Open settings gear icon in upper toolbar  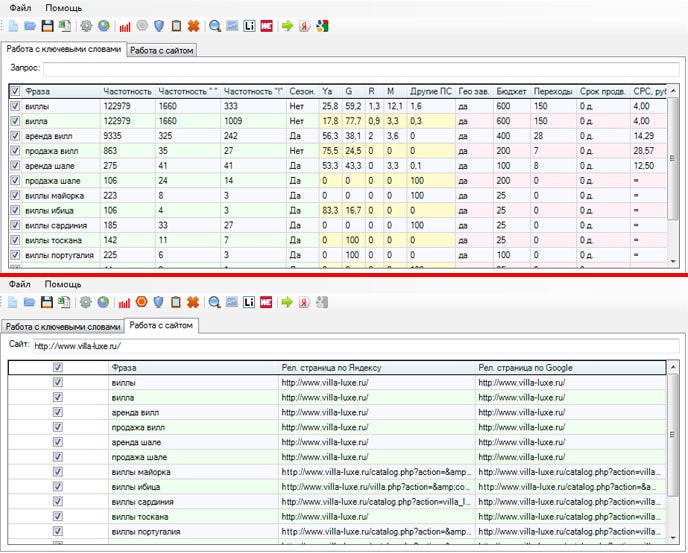click(x=85, y=25)
